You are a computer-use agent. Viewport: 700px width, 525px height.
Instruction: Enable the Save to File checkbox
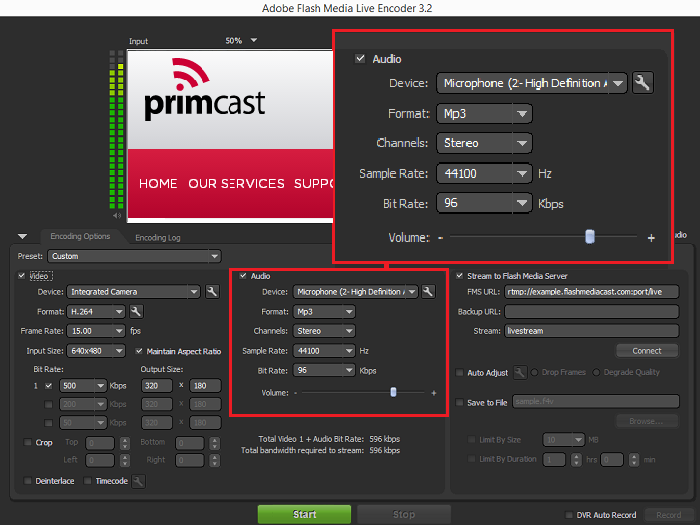459,402
